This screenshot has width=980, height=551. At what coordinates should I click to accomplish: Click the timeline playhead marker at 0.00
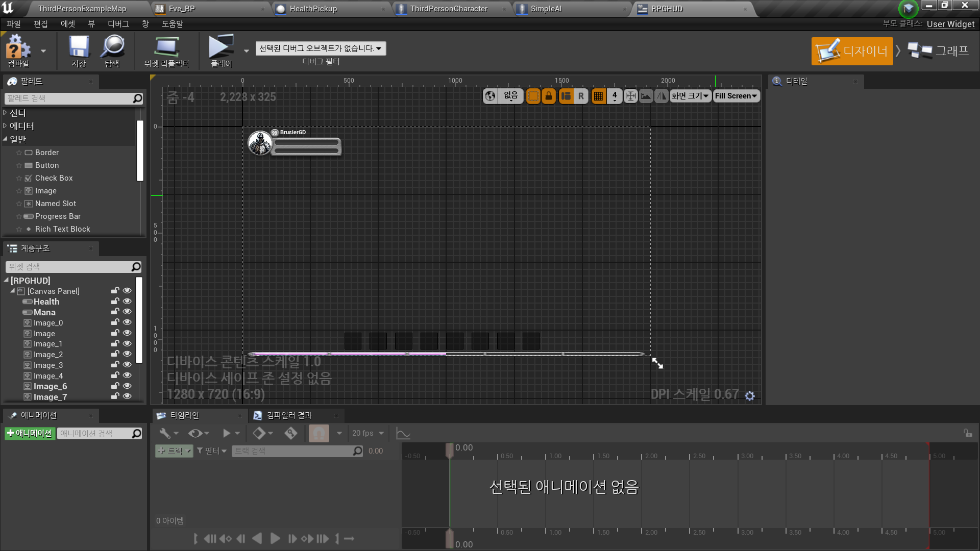(x=450, y=450)
